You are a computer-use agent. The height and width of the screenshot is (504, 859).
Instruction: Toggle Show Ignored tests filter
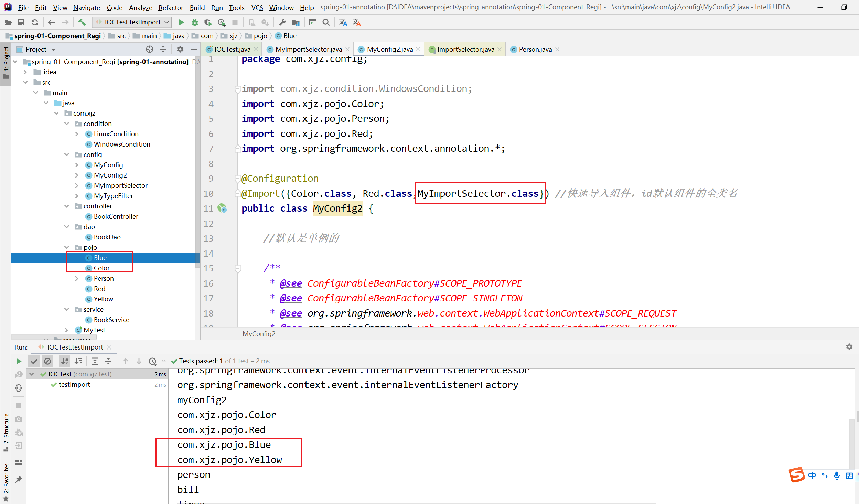47,361
